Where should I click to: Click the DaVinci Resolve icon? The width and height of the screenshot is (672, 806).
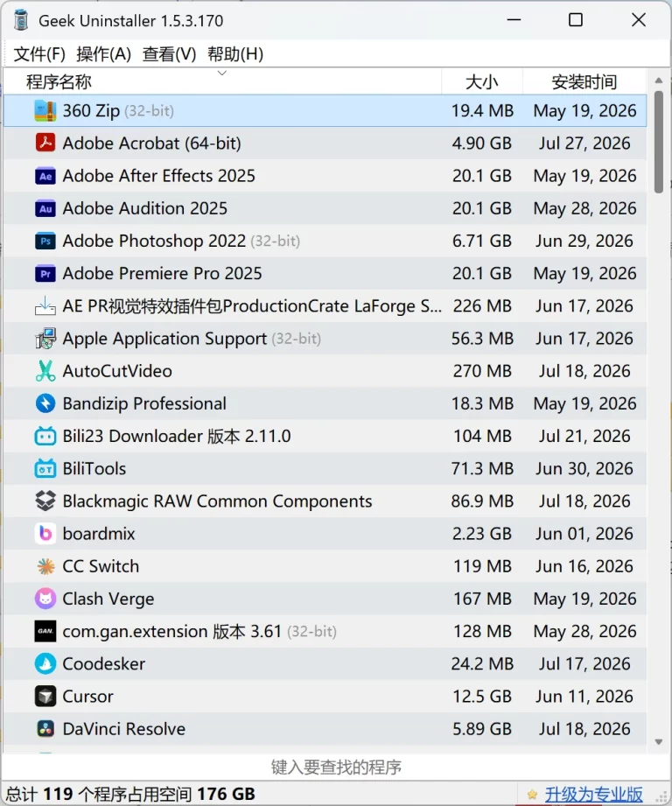click(x=45, y=728)
